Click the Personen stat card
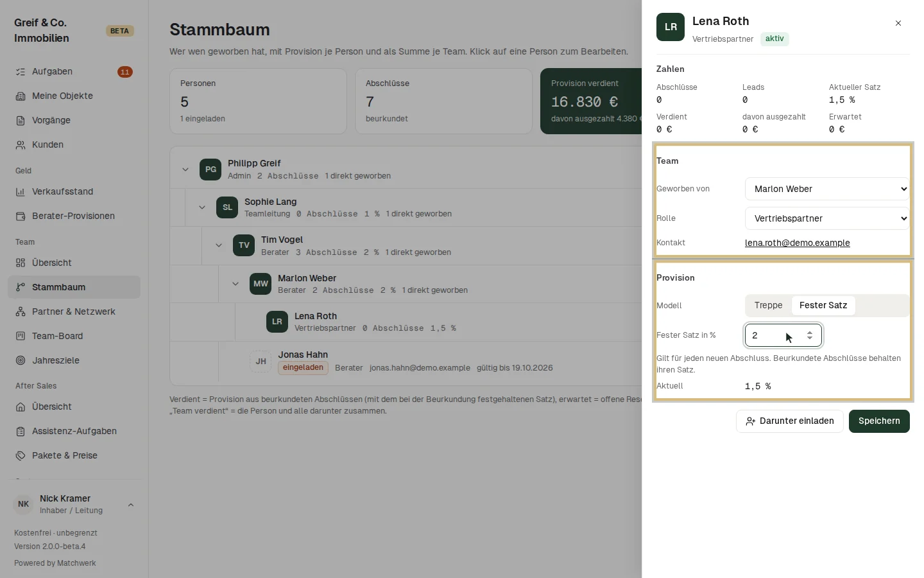Screen dimensions: 924x578 258,101
